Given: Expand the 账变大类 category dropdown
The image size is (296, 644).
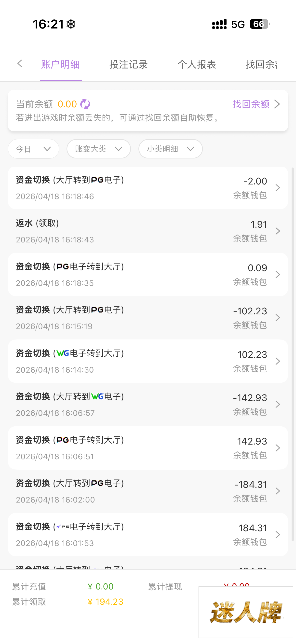Looking at the screenshot, I should pyautogui.click(x=99, y=149).
